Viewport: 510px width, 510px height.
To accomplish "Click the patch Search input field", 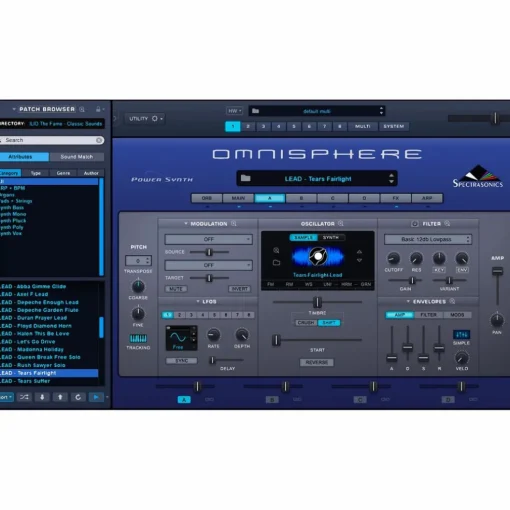I will (x=52, y=140).
